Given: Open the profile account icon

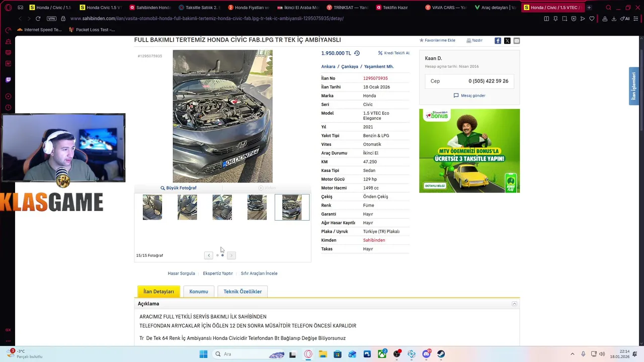Looking at the screenshot, I should [x=605, y=19].
